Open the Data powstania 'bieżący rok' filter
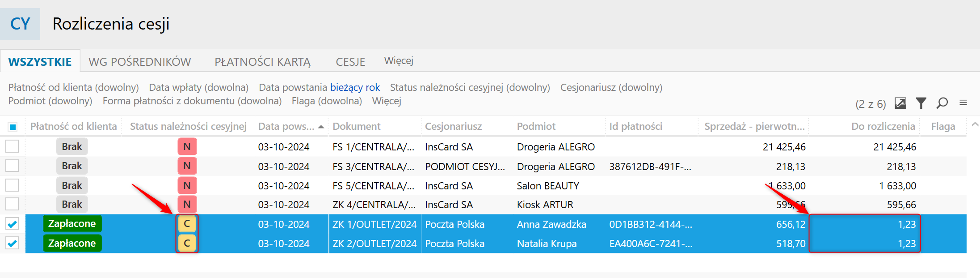980x278 pixels. [x=355, y=88]
